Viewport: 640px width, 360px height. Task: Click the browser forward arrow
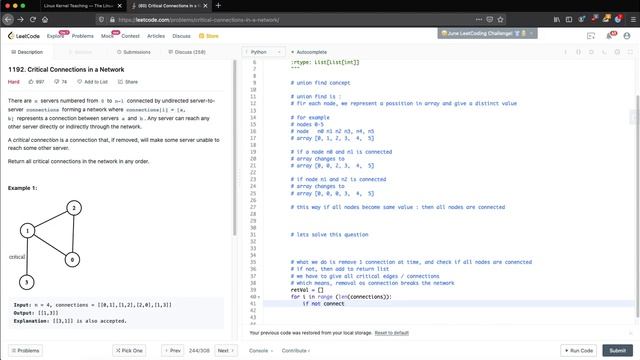(20, 20)
